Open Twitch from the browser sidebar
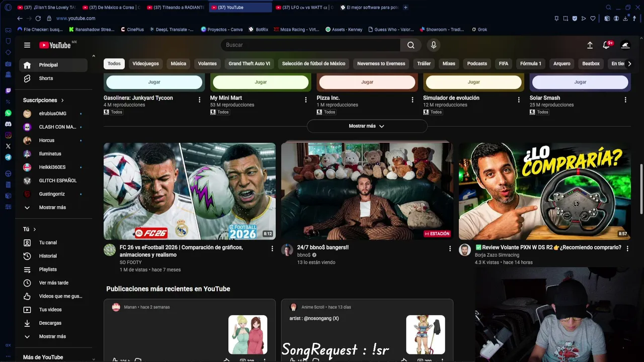This screenshot has height=362, width=644. pos(8,91)
